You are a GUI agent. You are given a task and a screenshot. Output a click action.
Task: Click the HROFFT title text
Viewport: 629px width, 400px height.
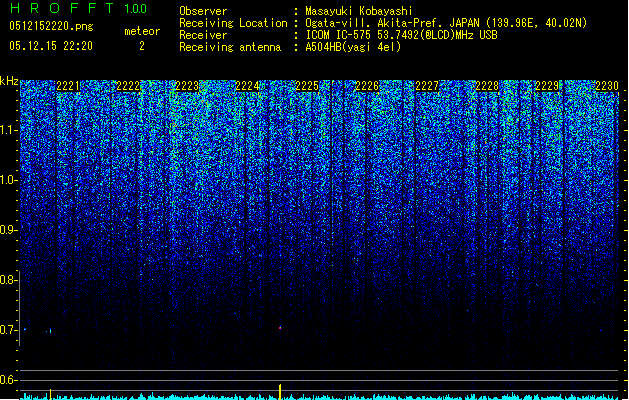coord(61,8)
